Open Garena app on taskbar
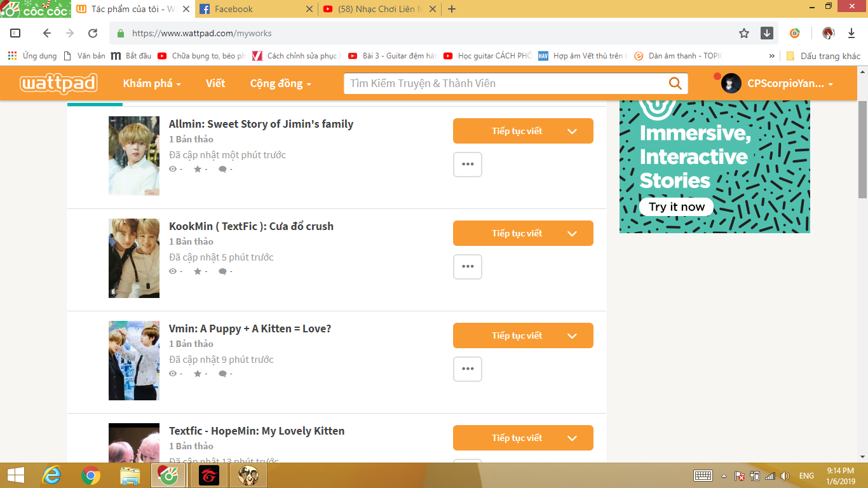This screenshot has width=868, height=488. point(208,475)
